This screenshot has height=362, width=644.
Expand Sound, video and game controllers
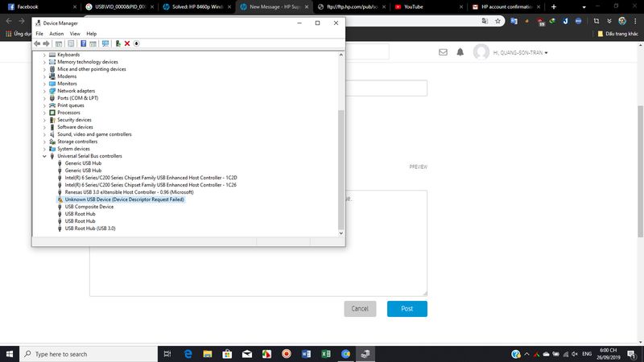click(44, 134)
